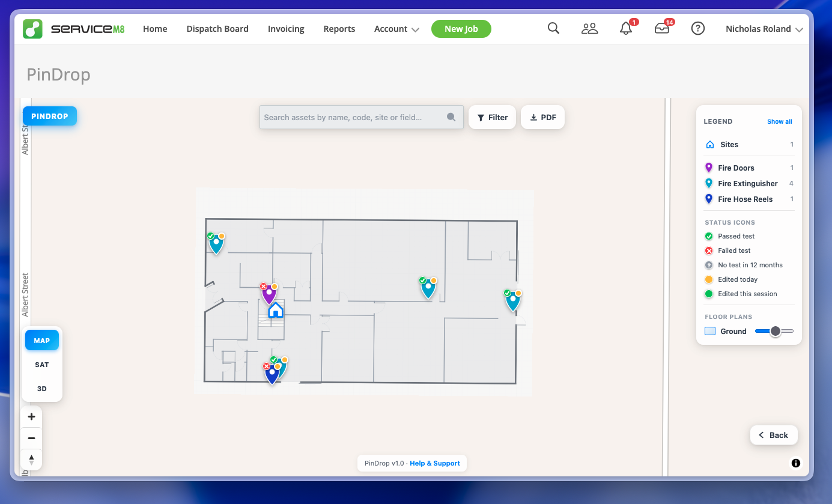Screen dimensions: 832x504
Task: Open Nicholas Roland user dropdown
Action: pyautogui.click(x=764, y=29)
